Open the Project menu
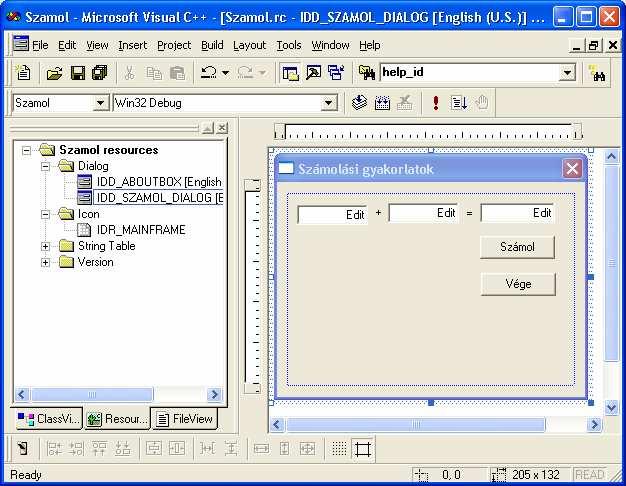Image resolution: width=626 pixels, height=486 pixels. (174, 46)
